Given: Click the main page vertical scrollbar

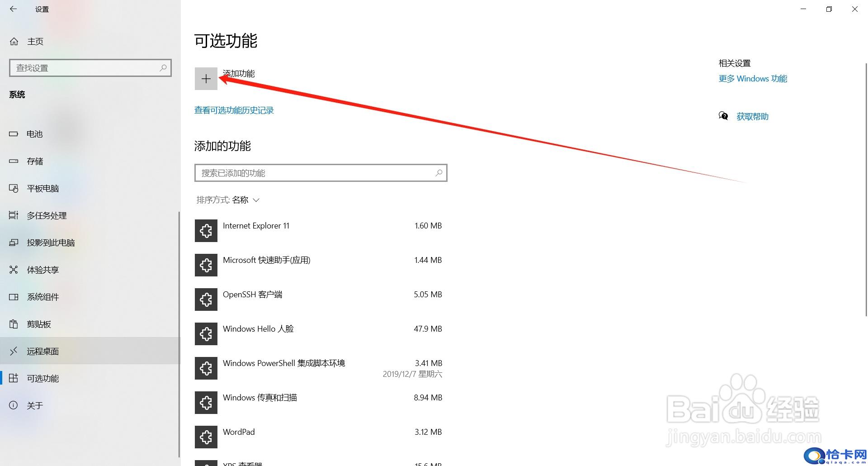Looking at the screenshot, I should (x=866, y=190).
